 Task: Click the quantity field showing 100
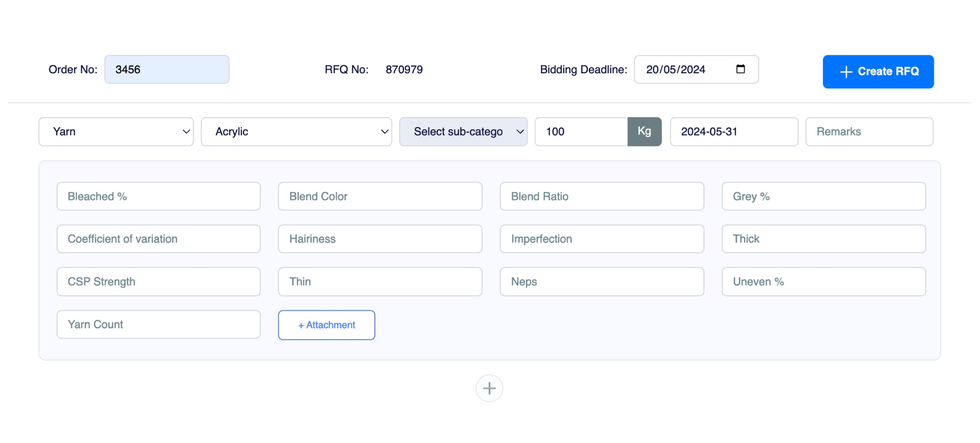pyautogui.click(x=580, y=132)
